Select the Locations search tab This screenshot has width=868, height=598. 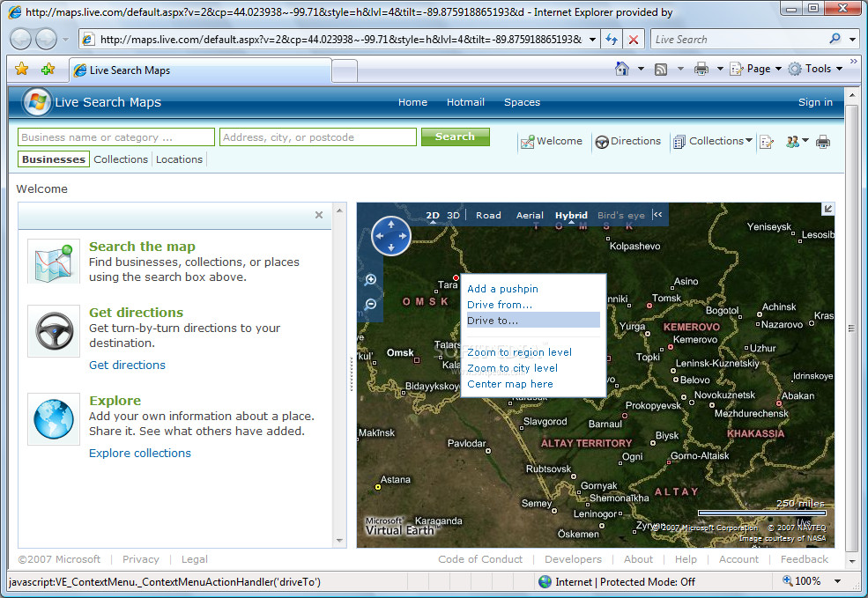(x=180, y=159)
